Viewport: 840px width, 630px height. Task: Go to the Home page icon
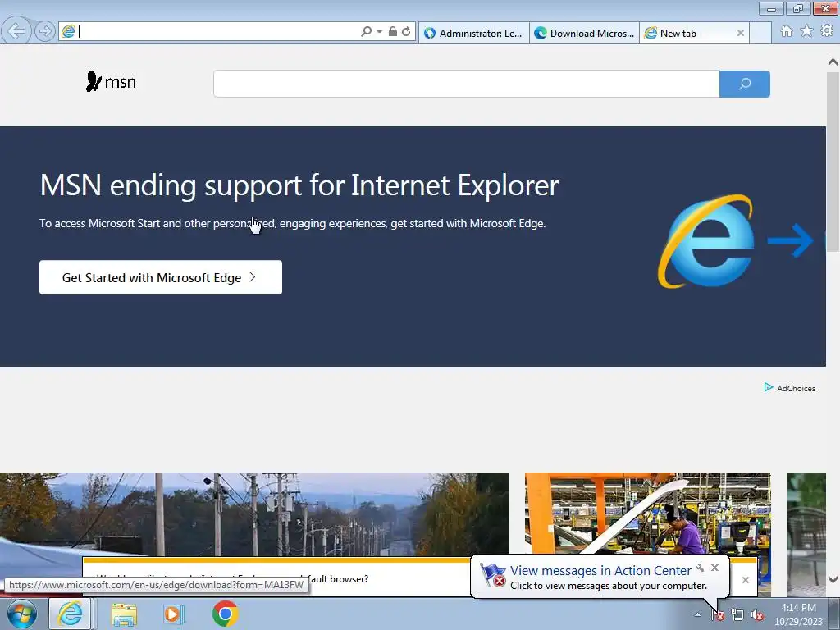click(787, 31)
